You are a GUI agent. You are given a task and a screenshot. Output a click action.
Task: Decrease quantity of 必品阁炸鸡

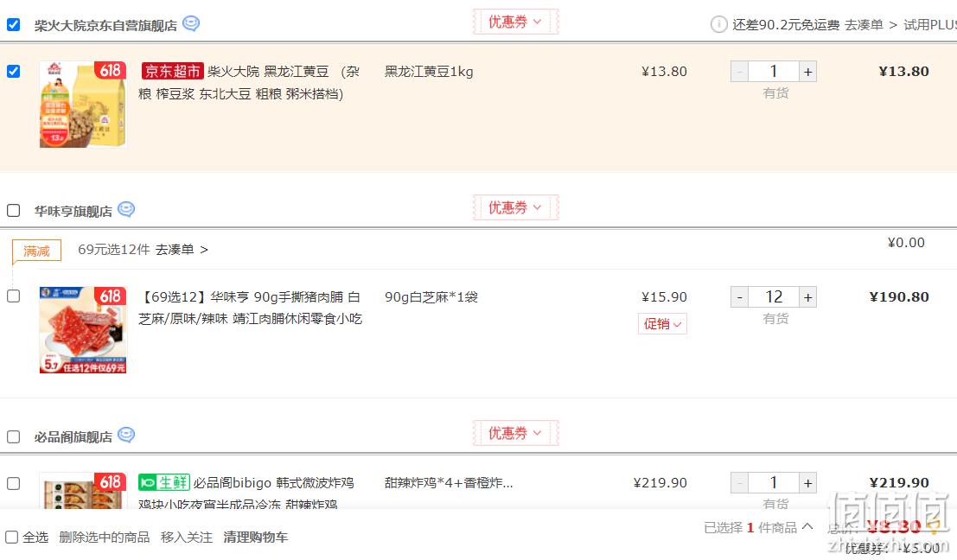[x=739, y=483]
